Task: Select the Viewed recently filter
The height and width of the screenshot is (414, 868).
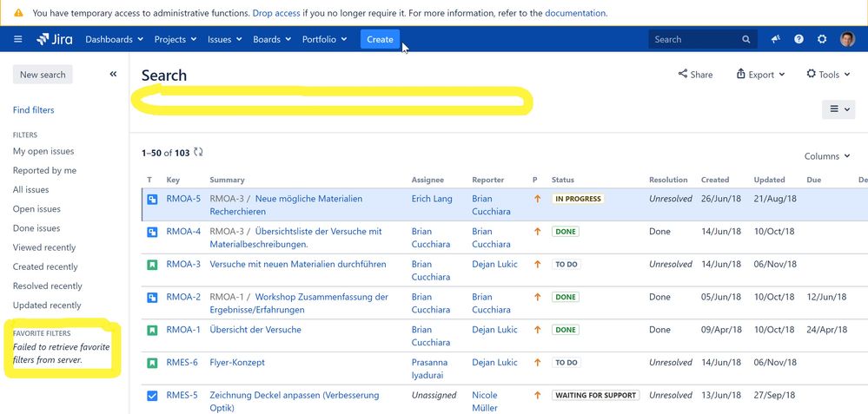Action: pyautogui.click(x=44, y=247)
